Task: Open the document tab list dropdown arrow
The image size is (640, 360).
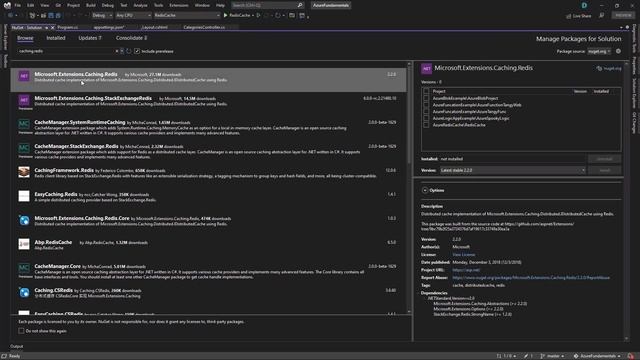Action: (620, 27)
